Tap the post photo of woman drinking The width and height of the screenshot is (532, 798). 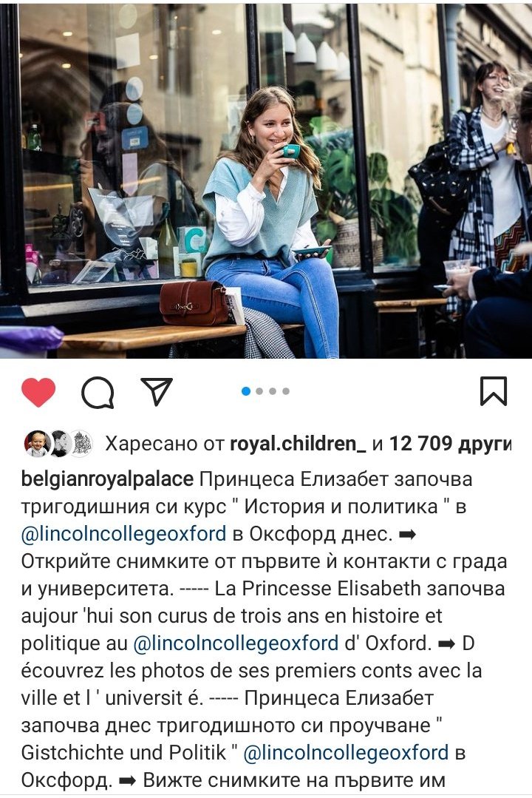point(266,180)
